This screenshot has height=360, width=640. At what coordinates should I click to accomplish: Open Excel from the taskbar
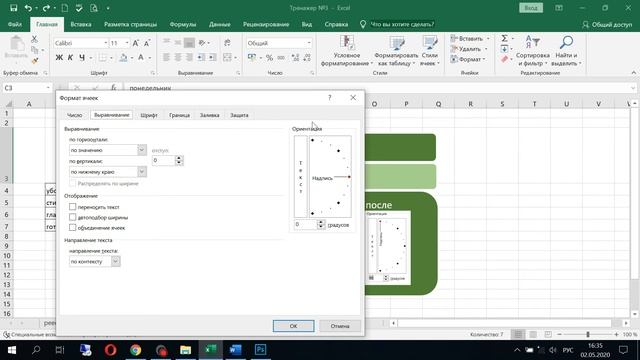pyautogui.click(x=211, y=350)
